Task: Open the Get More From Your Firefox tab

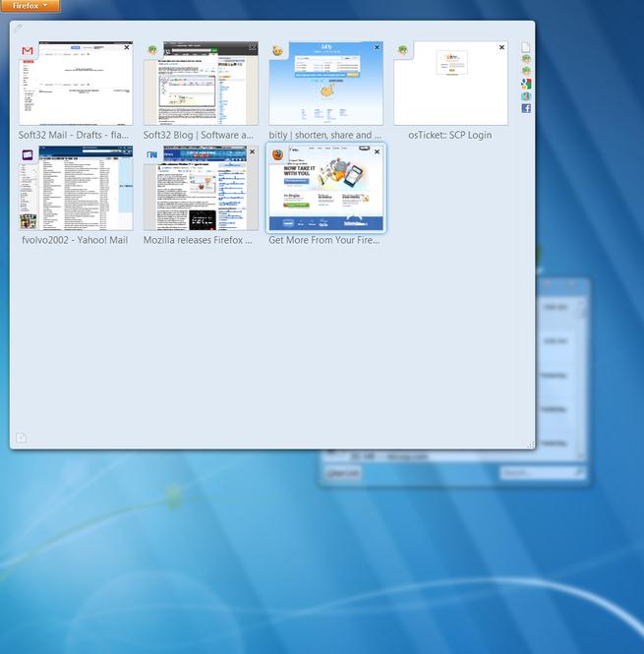Action: 325,189
